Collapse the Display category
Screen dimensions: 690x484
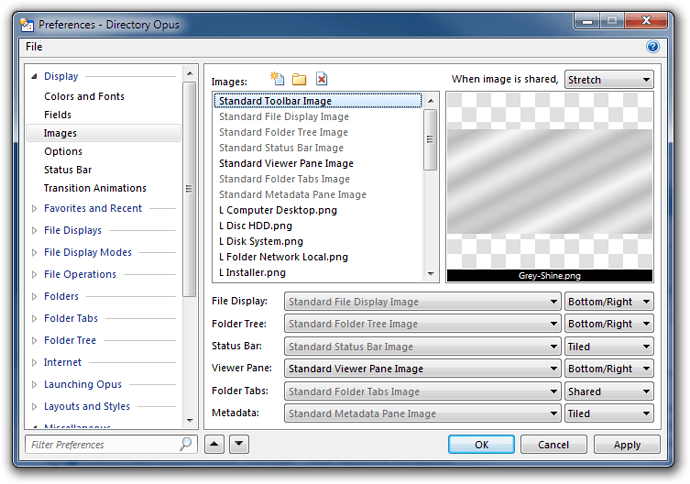[34, 77]
